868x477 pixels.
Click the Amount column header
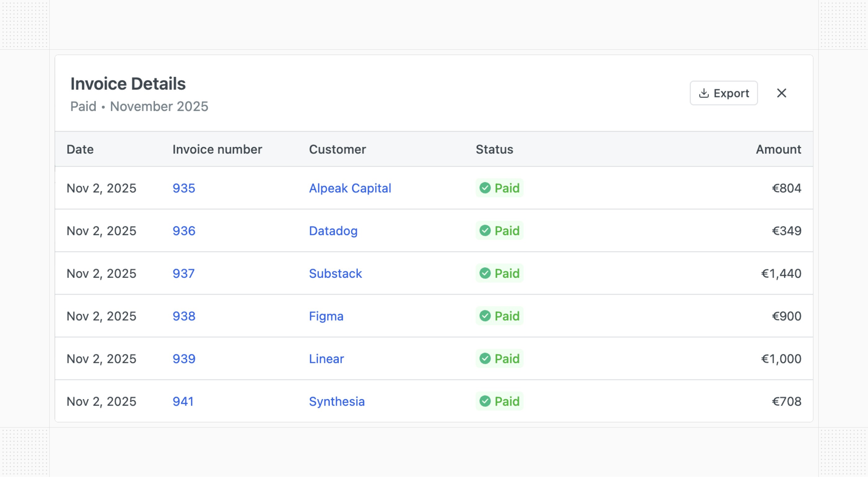tap(778, 149)
